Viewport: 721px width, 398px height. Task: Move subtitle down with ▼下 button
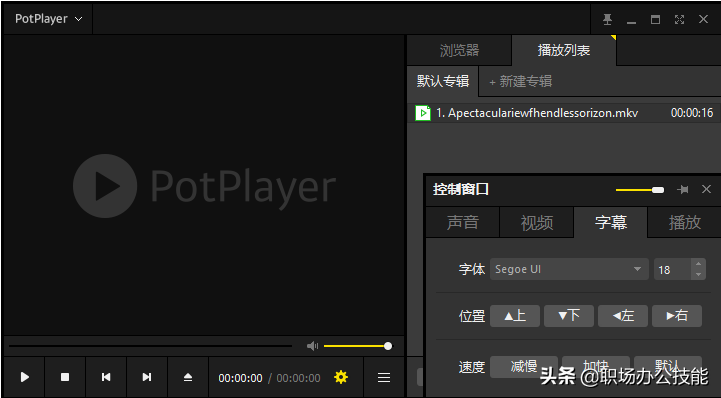pyautogui.click(x=569, y=316)
